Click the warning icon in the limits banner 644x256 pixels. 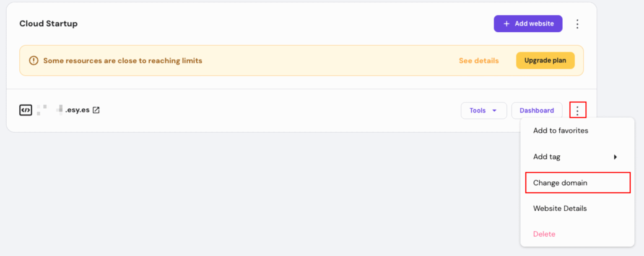[34, 61]
